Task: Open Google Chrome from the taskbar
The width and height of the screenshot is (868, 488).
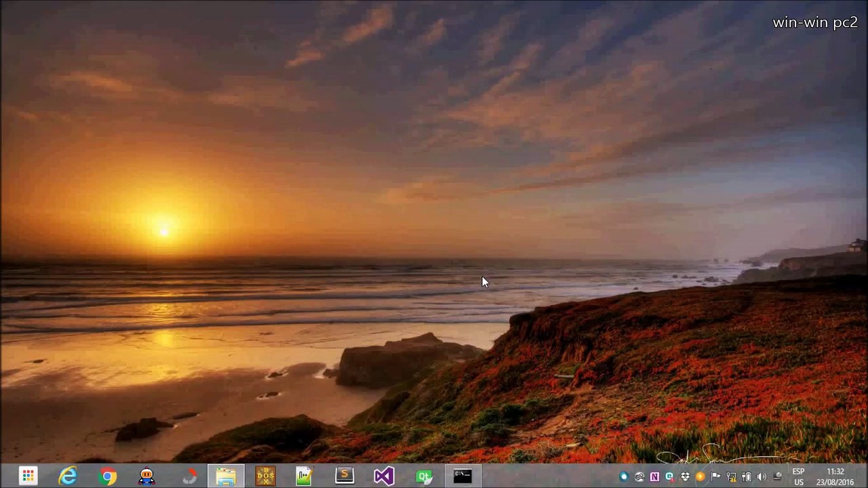Action: point(107,476)
